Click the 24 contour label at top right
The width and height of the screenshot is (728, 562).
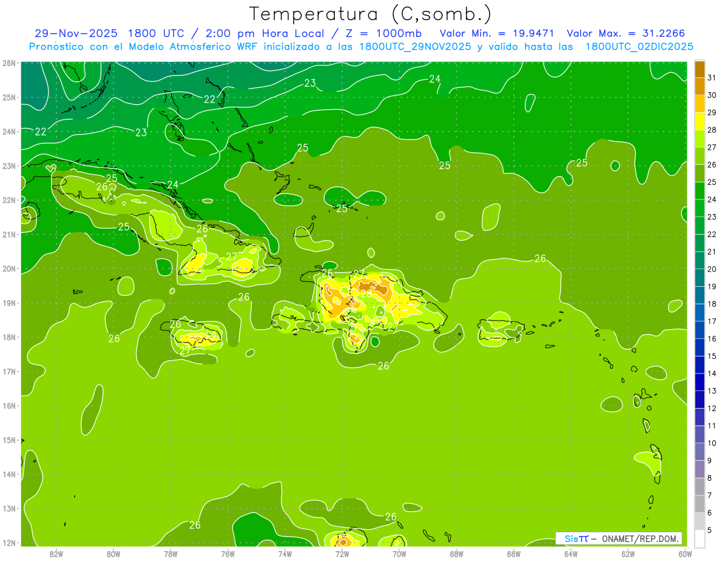[434, 79]
